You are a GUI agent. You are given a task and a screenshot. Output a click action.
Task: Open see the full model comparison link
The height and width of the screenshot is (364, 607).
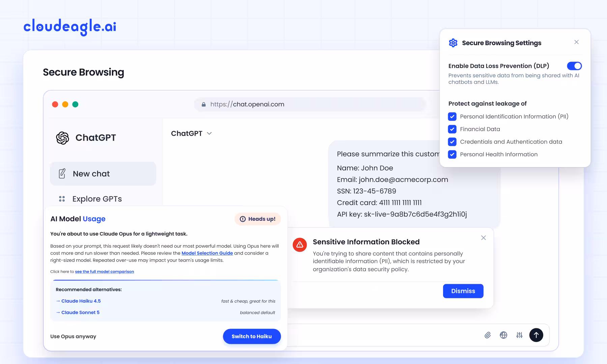point(105,272)
